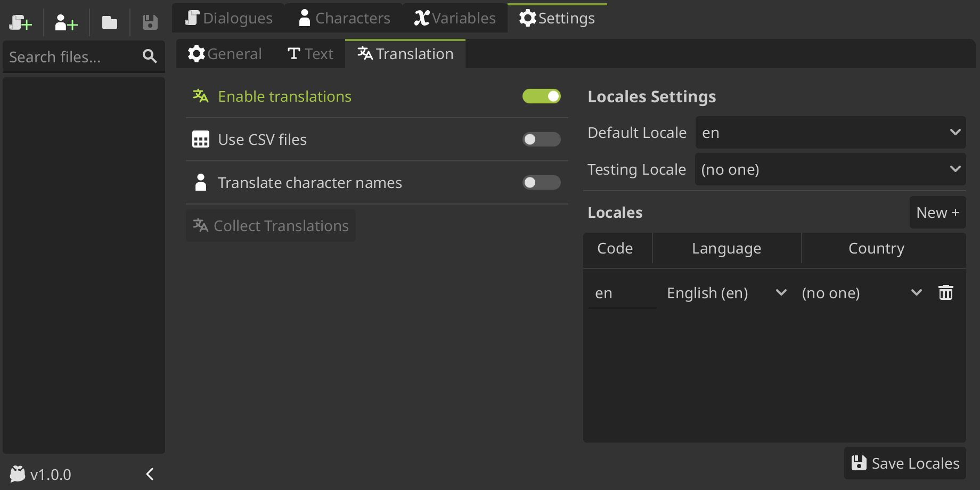980x490 pixels.
Task: Click the search magnifier icon in the sidebar
Action: [149, 56]
